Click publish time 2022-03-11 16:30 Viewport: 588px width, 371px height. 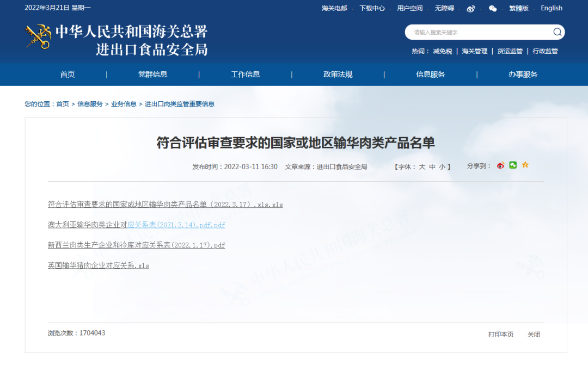tap(251, 167)
